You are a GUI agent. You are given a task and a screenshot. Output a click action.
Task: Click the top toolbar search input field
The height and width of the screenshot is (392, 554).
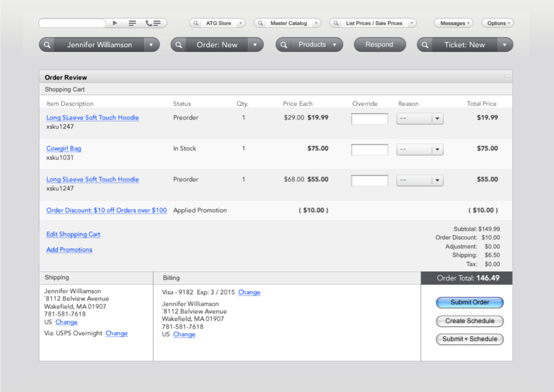pos(72,23)
